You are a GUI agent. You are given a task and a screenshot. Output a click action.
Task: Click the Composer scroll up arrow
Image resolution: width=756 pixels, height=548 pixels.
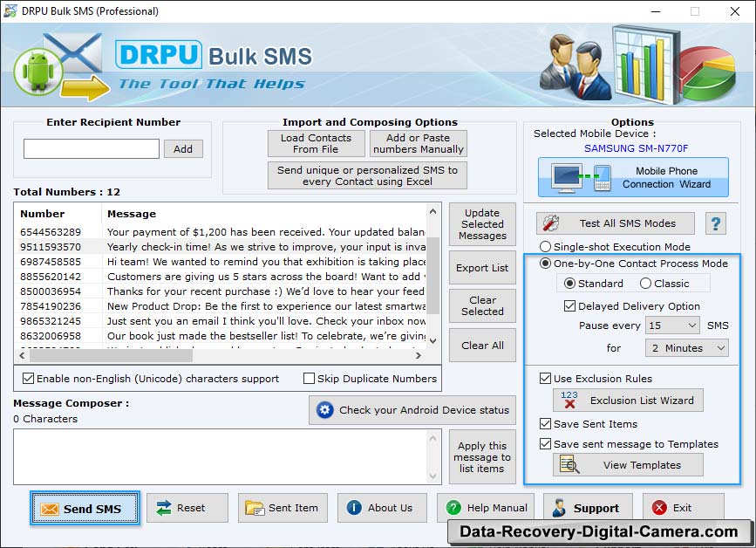click(x=433, y=438)
